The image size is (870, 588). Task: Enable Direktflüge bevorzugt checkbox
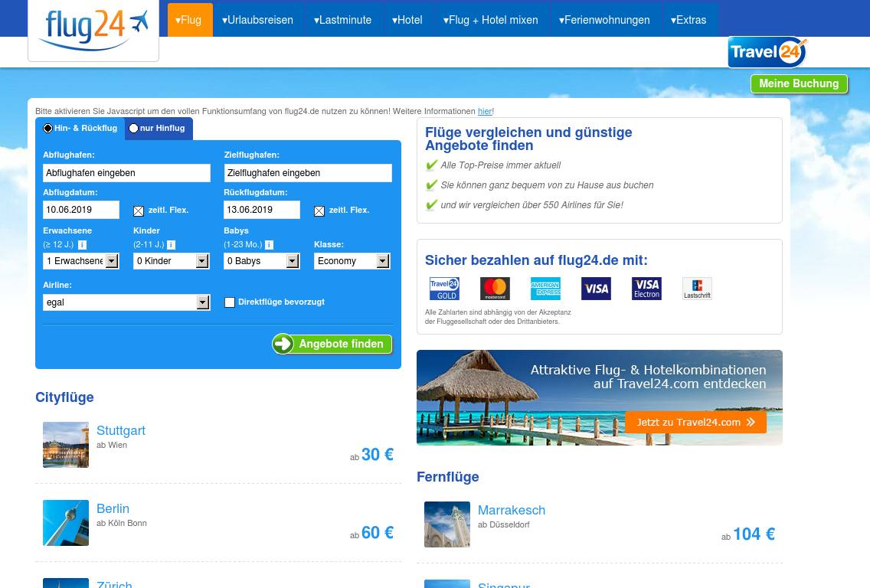point(230,302)
